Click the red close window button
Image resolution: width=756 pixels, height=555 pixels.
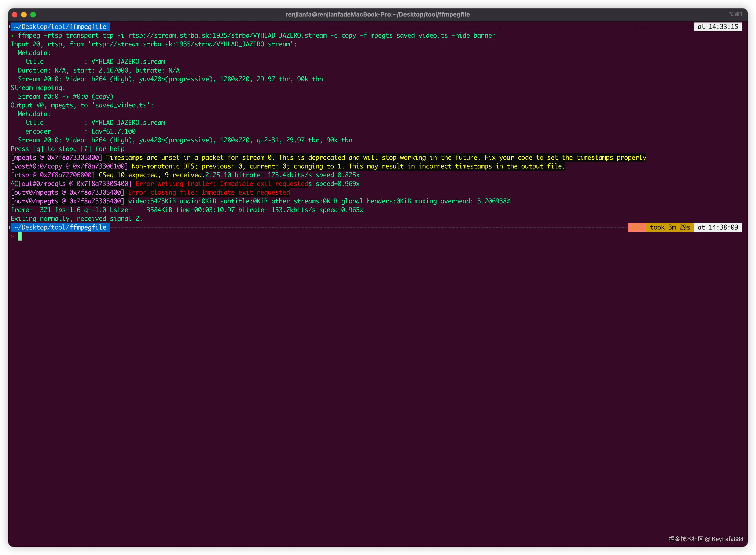(14, 14)
